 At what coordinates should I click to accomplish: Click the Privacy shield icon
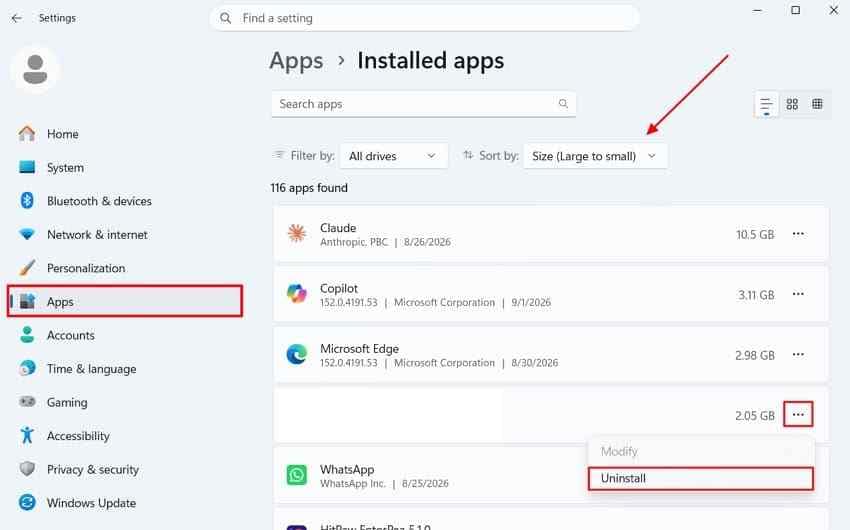click(x=27, y=469)
